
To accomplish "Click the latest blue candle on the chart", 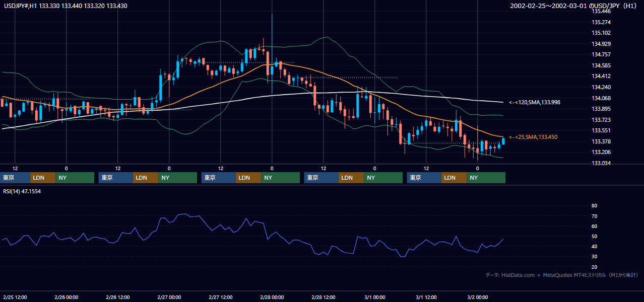I will pyautogui.click(x=503, y=141).
